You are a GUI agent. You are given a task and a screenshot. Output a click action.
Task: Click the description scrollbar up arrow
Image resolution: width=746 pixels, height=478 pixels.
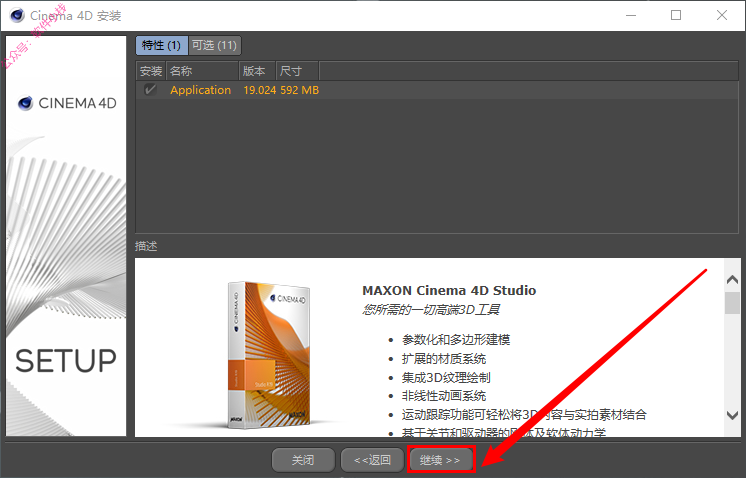[733, 280]
